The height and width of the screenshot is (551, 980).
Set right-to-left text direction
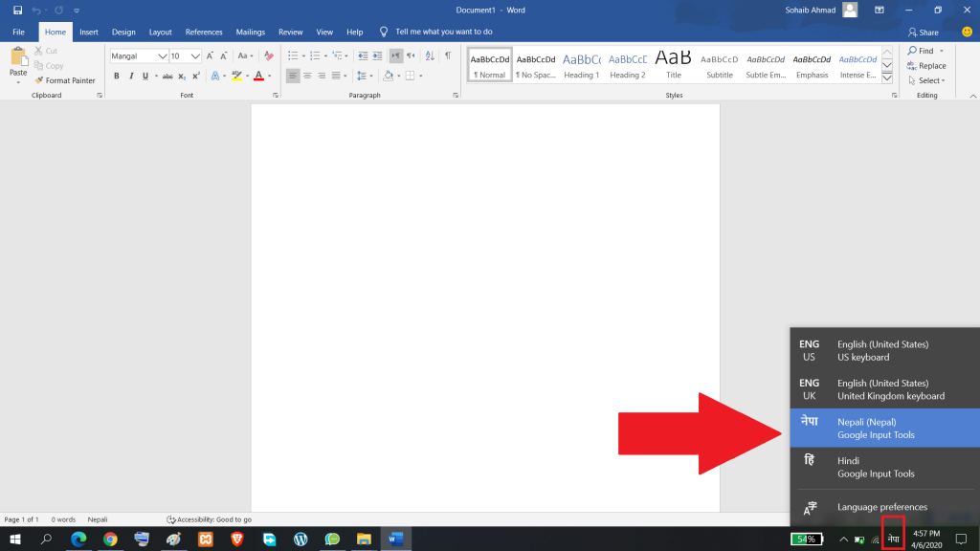click(x=411, y=56)
